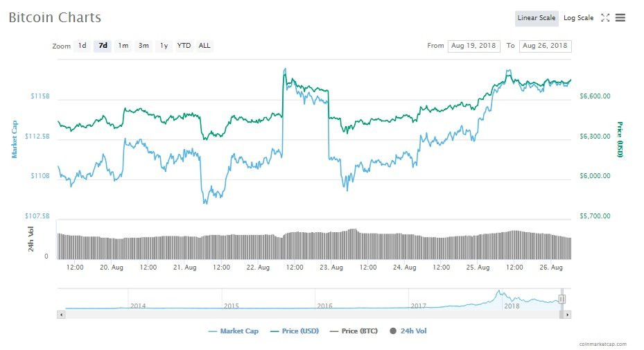Set zoom range to 1m
Image resolution: width=644 pixels, height=350 pixels.
pos(123,46)
